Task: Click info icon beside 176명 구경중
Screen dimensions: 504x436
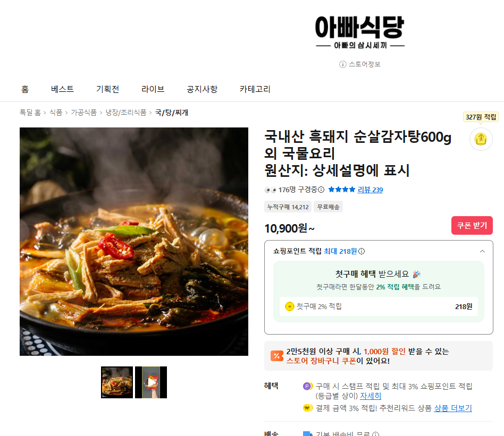Action: (x=321, y=190)
